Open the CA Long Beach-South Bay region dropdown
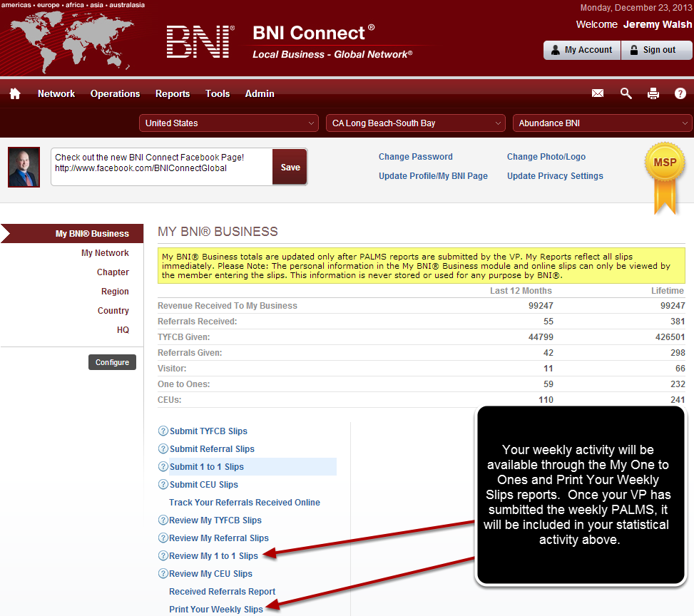 [416, 123]
